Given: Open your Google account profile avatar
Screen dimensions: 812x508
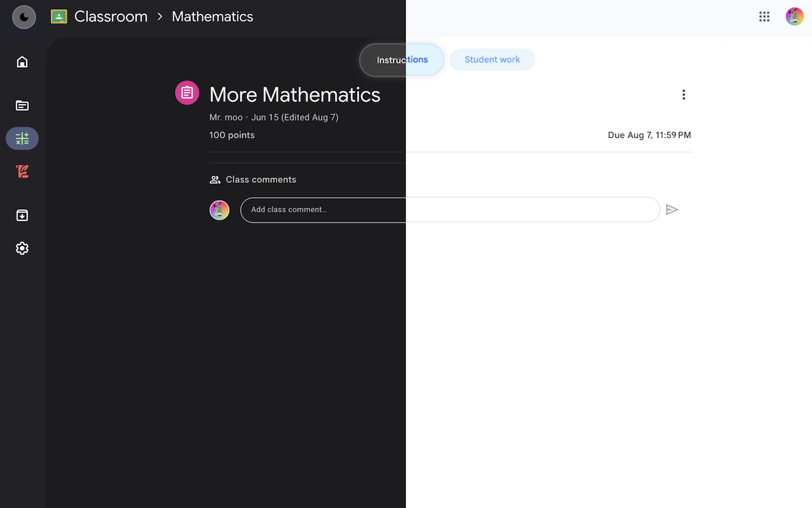Looking at the screenshot, I should tap(794, 17).
